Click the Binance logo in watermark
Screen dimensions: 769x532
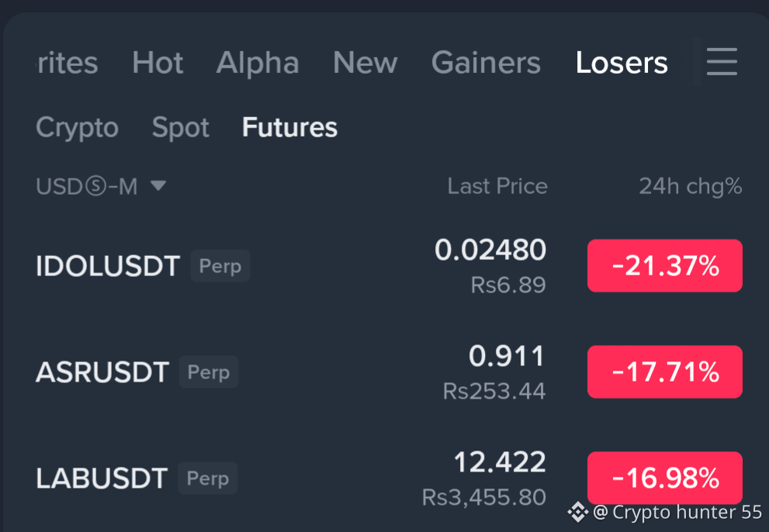pyautogui.click(x=578, y=513)
